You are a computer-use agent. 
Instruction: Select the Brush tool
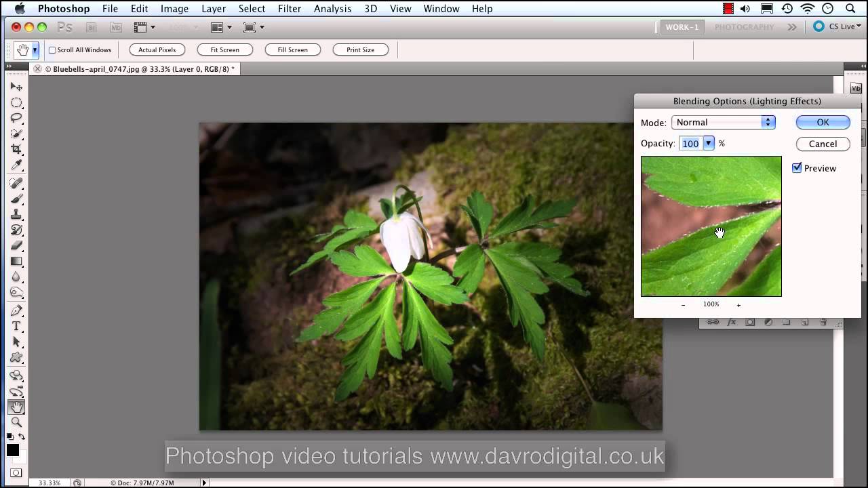click(16, 199)
